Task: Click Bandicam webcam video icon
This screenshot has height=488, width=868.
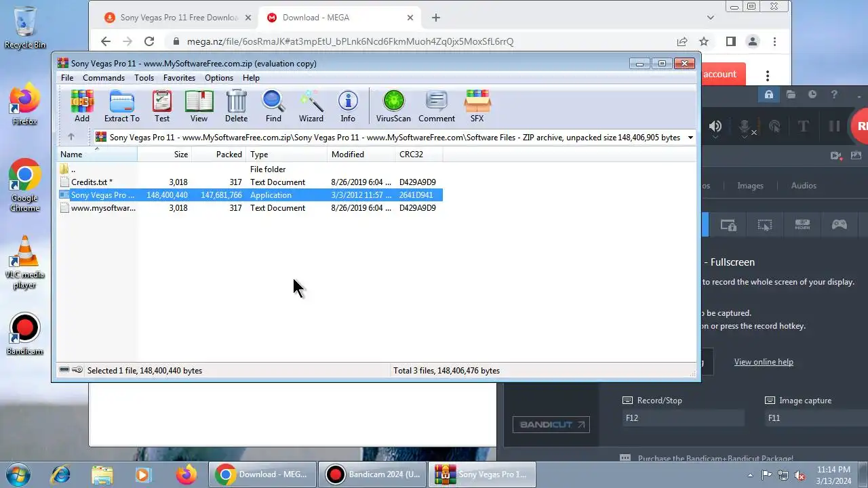Action: click(x=836, y=155)
